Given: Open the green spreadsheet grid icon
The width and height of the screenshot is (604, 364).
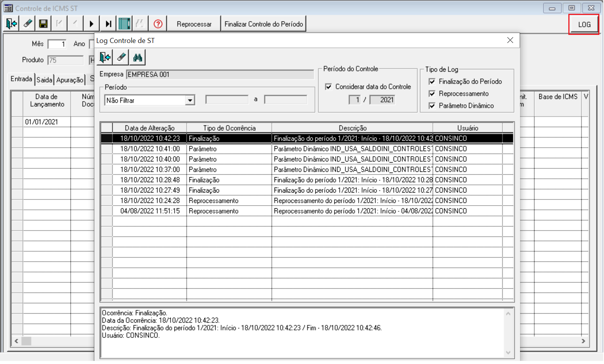Looking at the screenshot, I should coord(124,24).
